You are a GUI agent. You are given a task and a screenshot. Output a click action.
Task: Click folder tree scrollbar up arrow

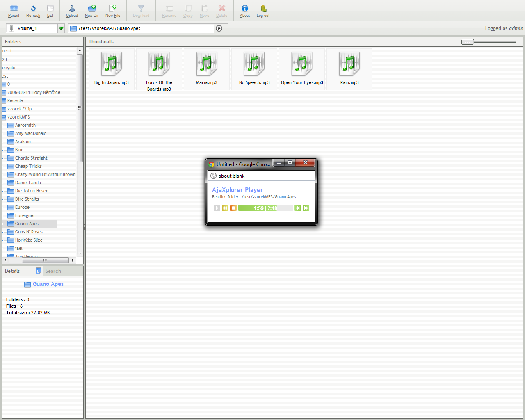[80, 50]
